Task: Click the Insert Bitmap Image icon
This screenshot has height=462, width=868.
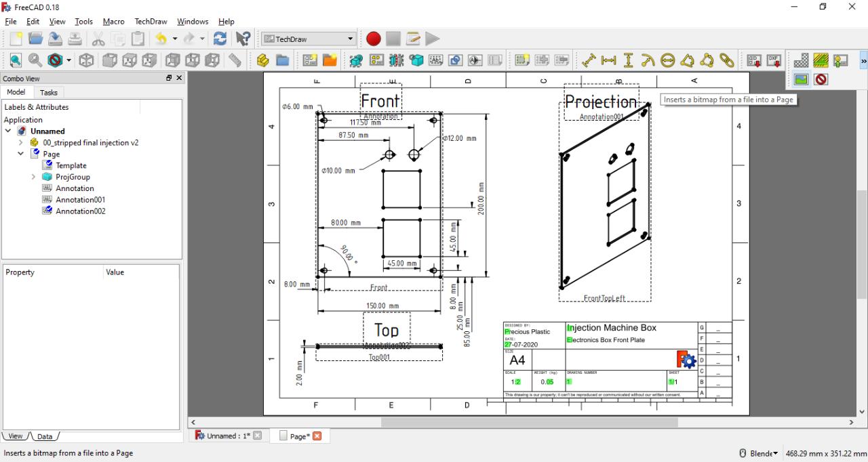Action: pos(802,80)
